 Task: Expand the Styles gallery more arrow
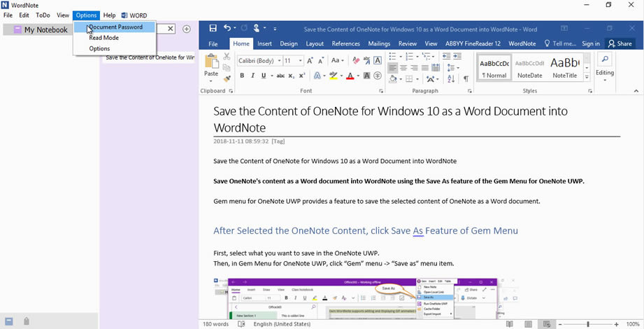[587, 78]
